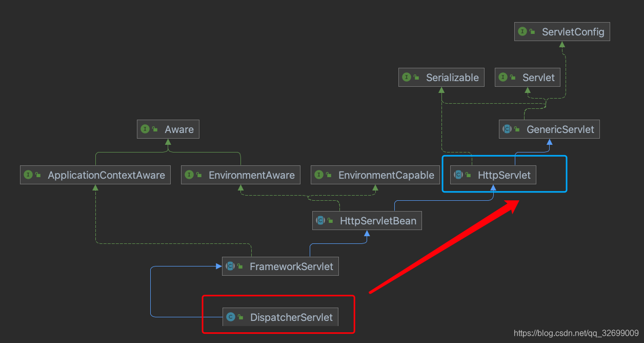Select the highlighted HttpServlet node

point(505,175)
